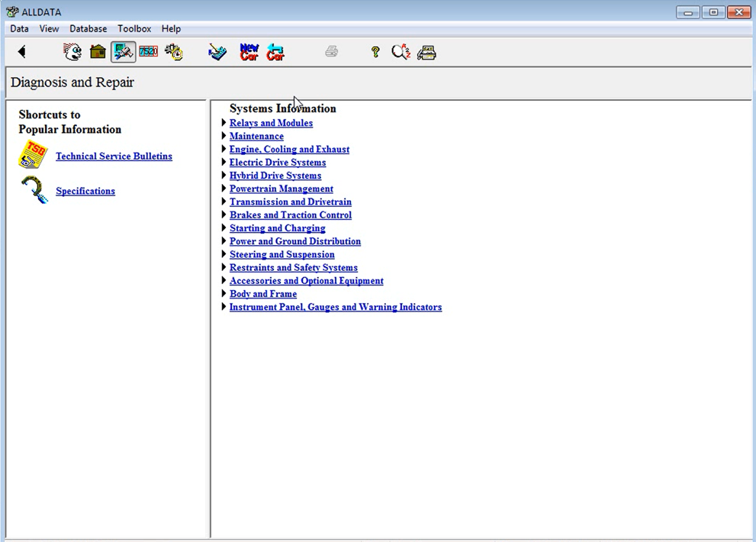Click the 7520 counter toolbar icon
The width and height of the screenshot is (756, 542).
click(x=149, y=51)
